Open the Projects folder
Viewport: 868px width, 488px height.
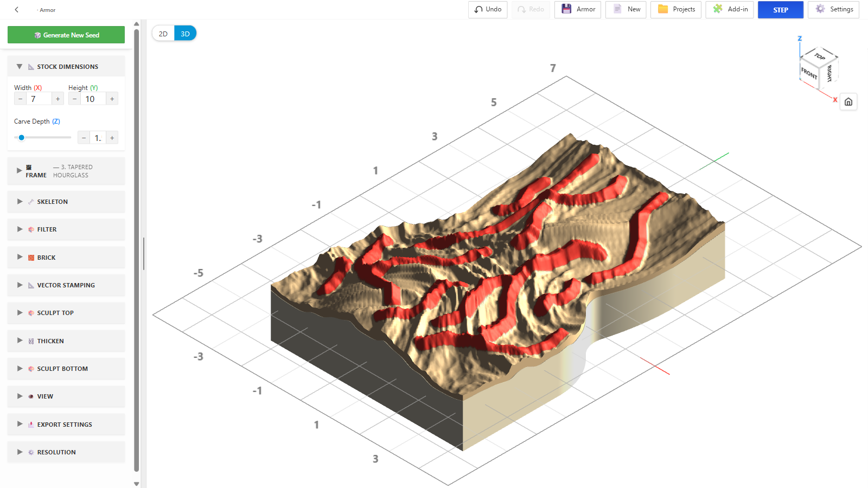pos(676,9)
